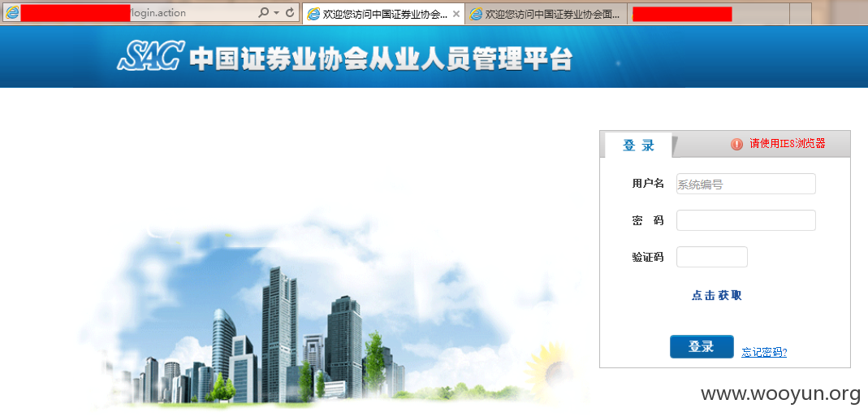Click the banner title 中国证券业协会从业人员管理平台
This screenshot has width=868, height=417.
[381, 59]
